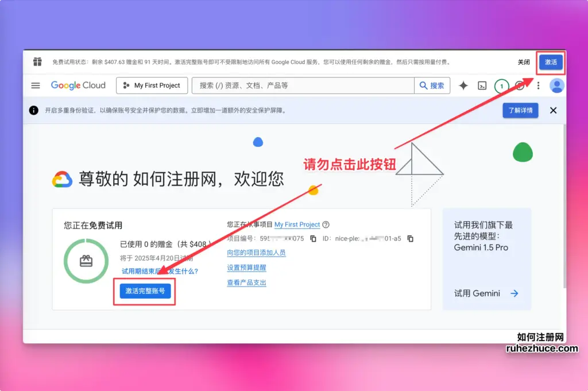This screenshot has height=391, width=588.
Task: Click the gift icon in trial banner
Action: pyautogui.click(x=37, y=61)
